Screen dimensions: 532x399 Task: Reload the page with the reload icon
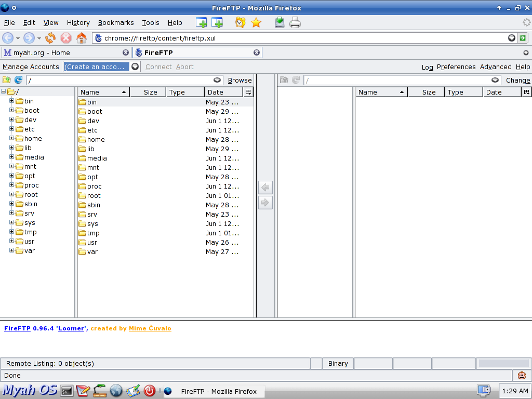[x=50, y=38]
